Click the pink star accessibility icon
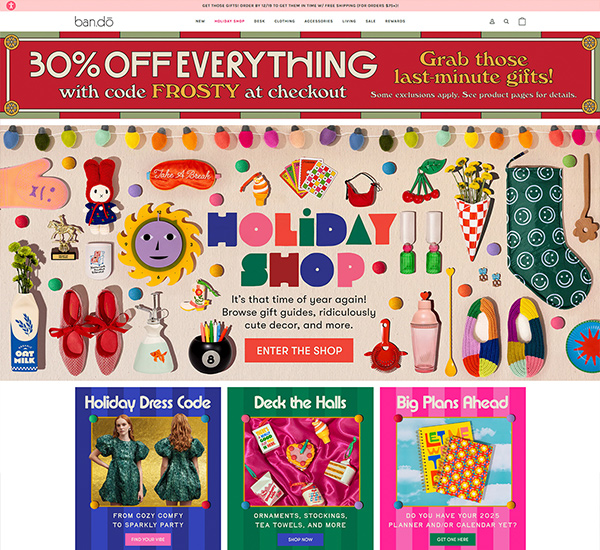Viewport: 600px width, 550px height. tap(11, 6)
